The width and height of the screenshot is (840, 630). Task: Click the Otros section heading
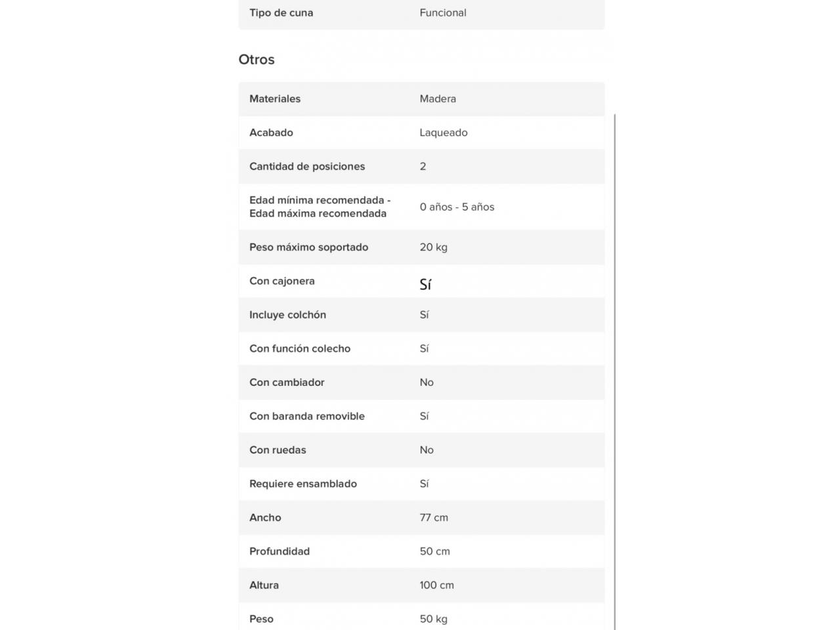coord(257,60)
